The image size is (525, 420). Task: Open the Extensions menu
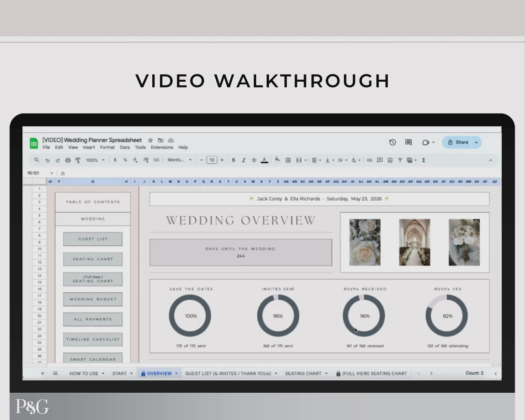(162, 147)
